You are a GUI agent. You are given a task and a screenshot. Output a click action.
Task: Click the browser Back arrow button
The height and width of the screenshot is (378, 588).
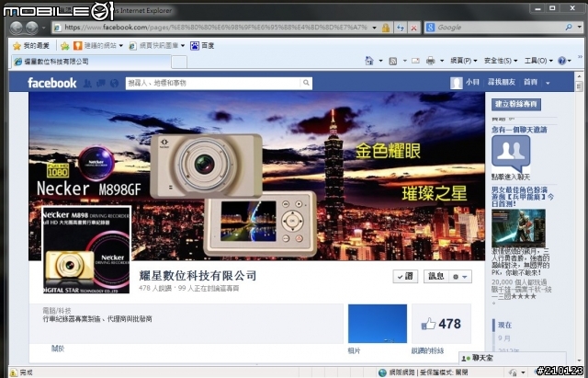[x=17, y=27]
